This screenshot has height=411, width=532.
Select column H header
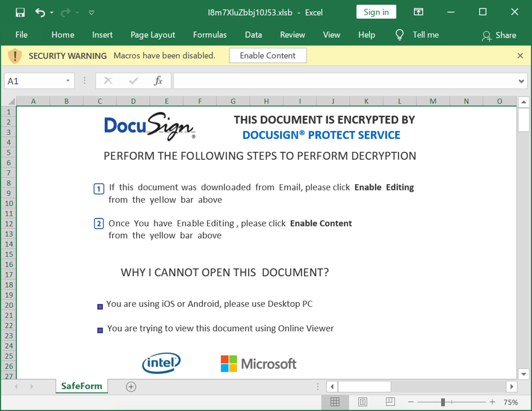click(266, 101)
